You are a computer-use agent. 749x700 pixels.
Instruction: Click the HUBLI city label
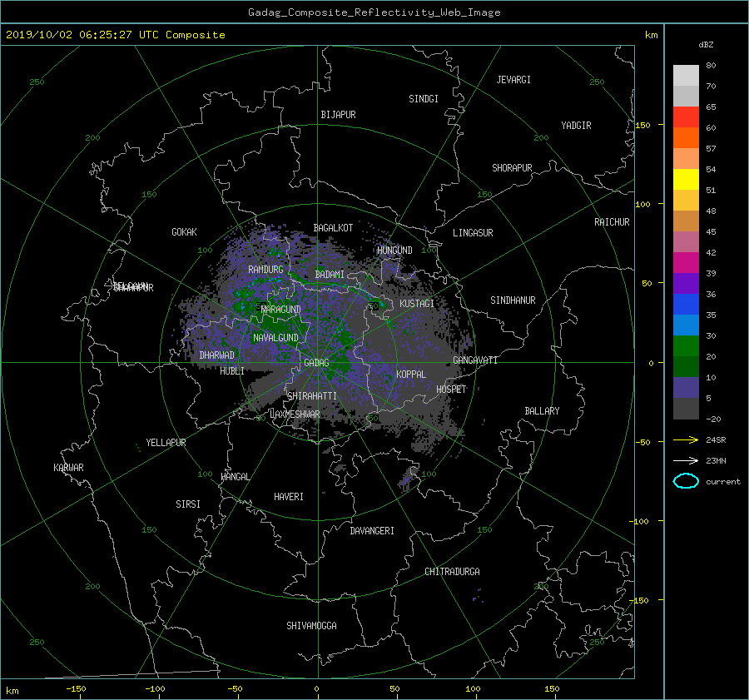tap(232, 371)
